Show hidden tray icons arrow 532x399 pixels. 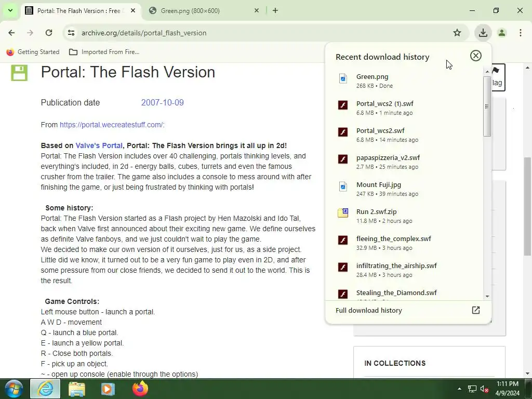[x=459, y=389]
